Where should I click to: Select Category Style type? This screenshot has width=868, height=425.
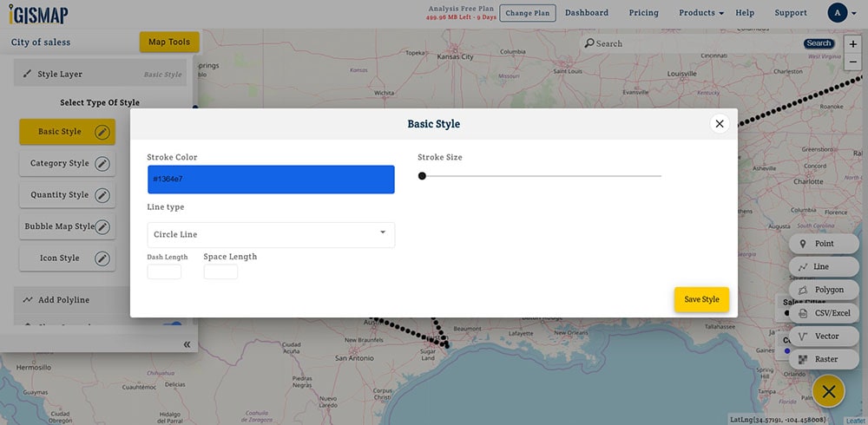point(68,164)
